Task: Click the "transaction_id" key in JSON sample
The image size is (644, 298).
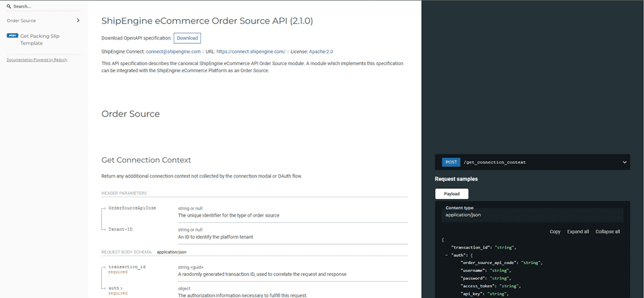Action: 471,248
